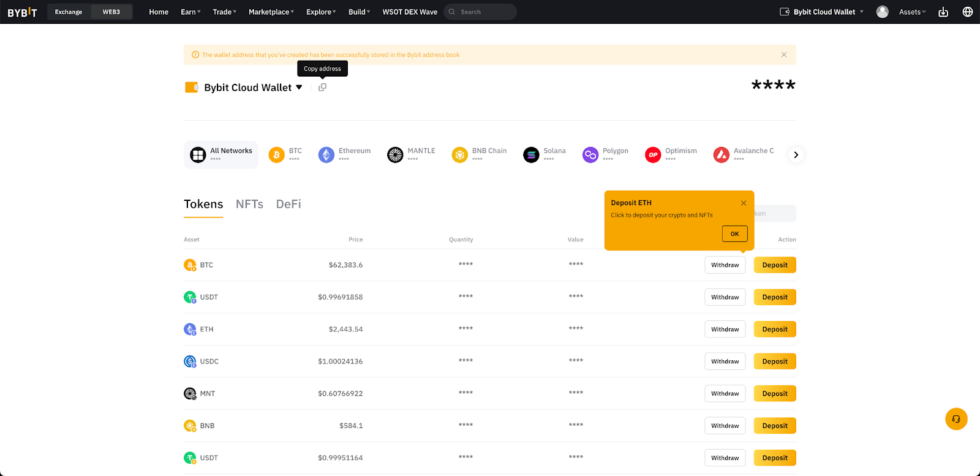Viewport: 980px width, 476px height.
Task: Switch to the Tokens tab
Action: click(203, 205)
